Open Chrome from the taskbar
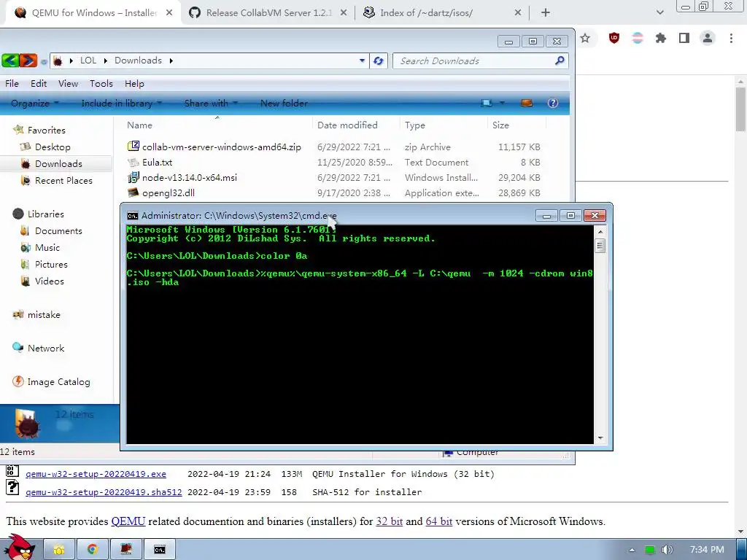Screen dimensions: 747x560 point(93,550)
